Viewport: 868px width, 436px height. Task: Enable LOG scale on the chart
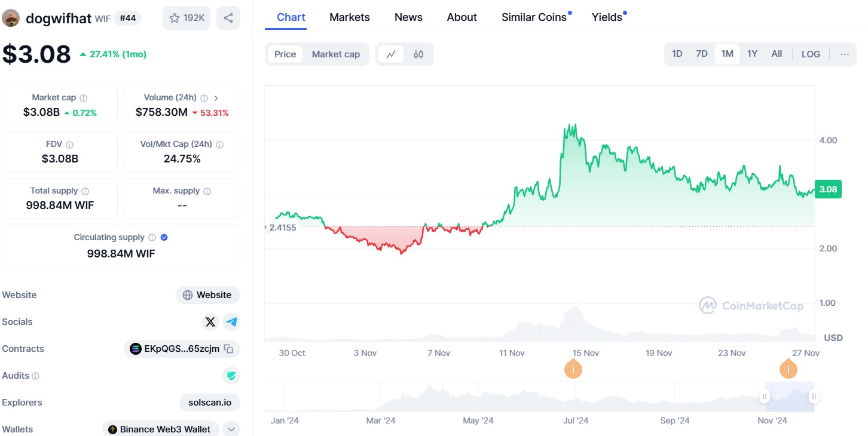point(811,54)
